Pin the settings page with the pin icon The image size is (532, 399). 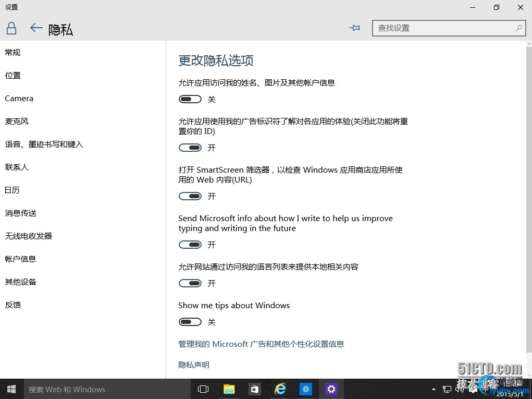(x=354, y=28)
